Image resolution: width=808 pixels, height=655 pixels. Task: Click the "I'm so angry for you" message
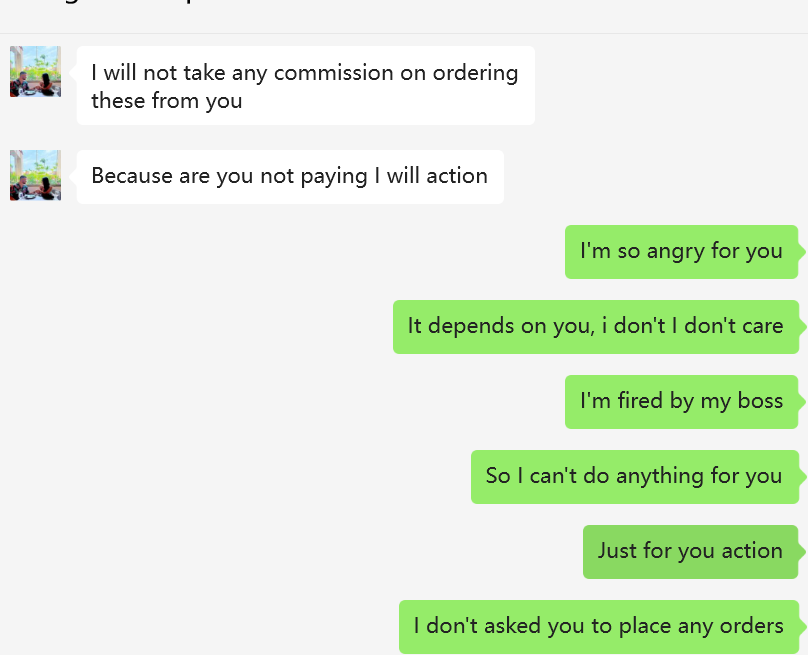(681, 251)
